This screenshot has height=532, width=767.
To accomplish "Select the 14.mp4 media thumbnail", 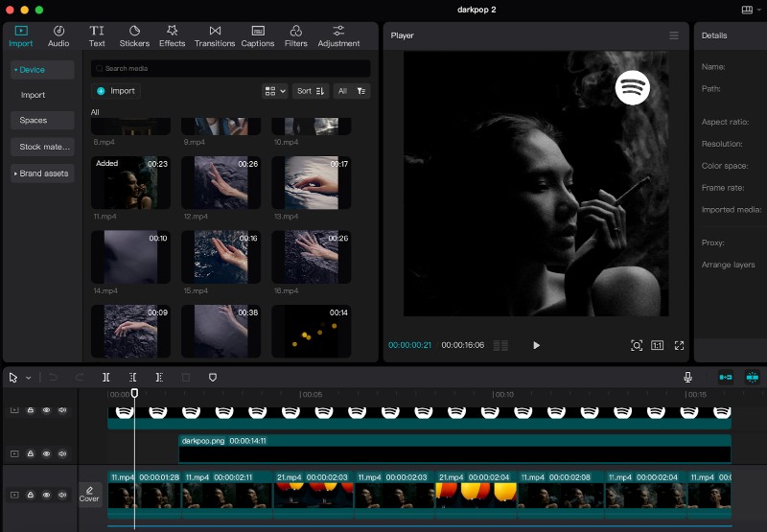I will pyautogui.click(x=130, y=257).
